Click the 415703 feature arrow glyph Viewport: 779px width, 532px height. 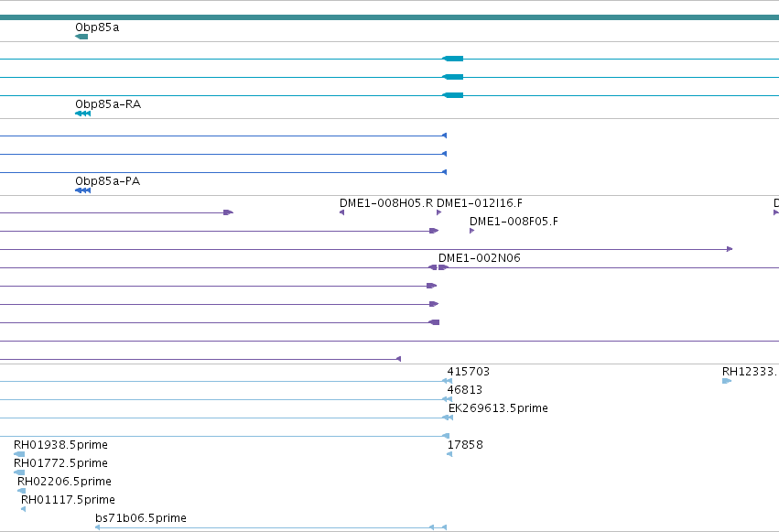[447, 381]
